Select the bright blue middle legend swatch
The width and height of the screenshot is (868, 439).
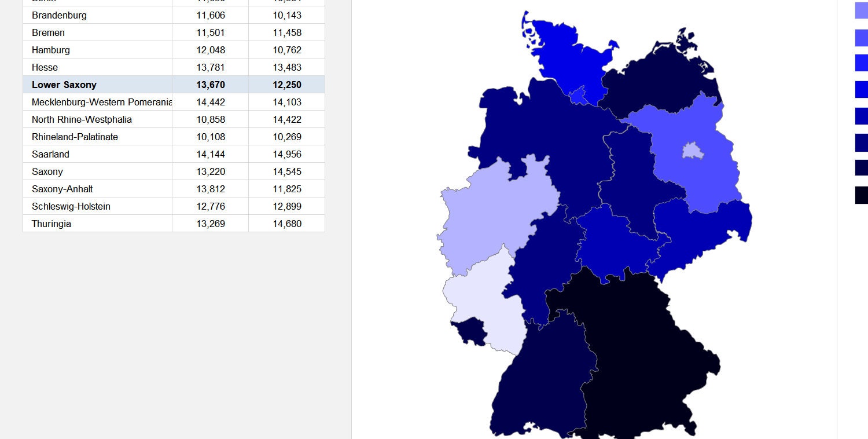[860, 90]
